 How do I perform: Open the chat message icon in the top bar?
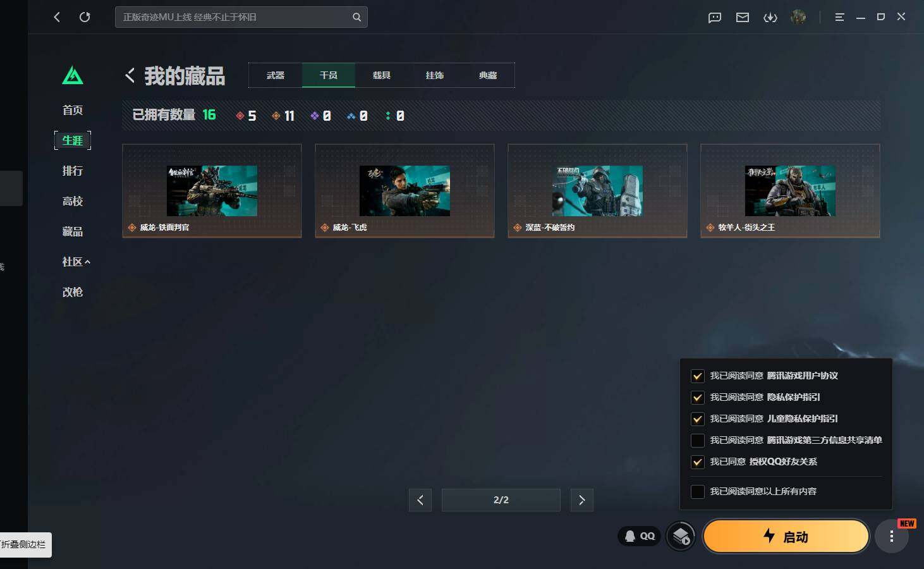715,17
